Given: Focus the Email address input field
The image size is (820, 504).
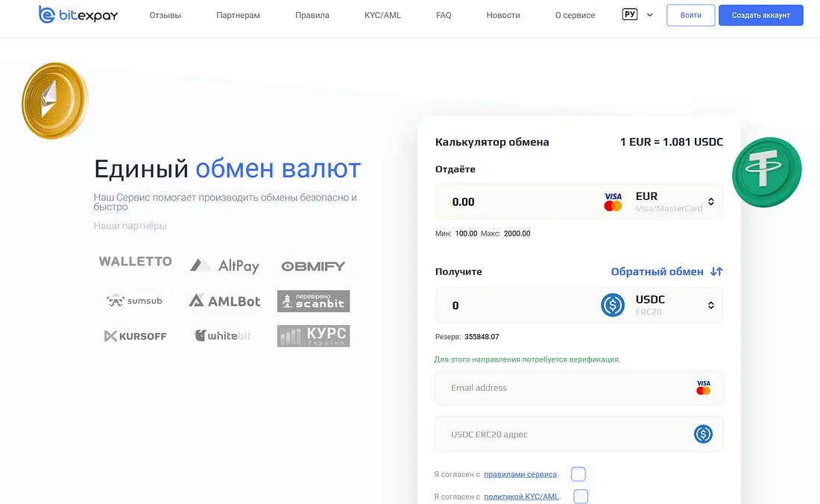Looking at the screenshot, I should tap(579, 388).
